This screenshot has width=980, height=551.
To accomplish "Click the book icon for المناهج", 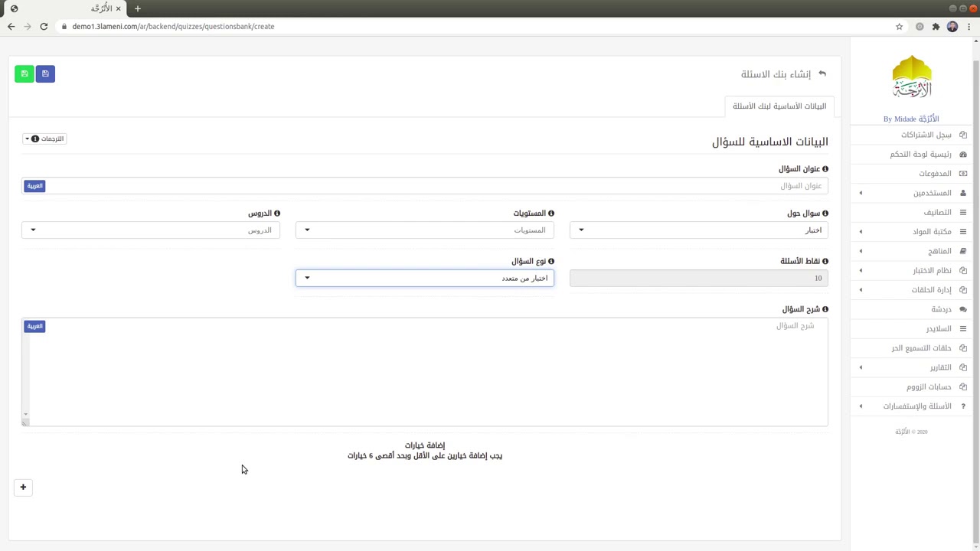I will coord(963,251).
